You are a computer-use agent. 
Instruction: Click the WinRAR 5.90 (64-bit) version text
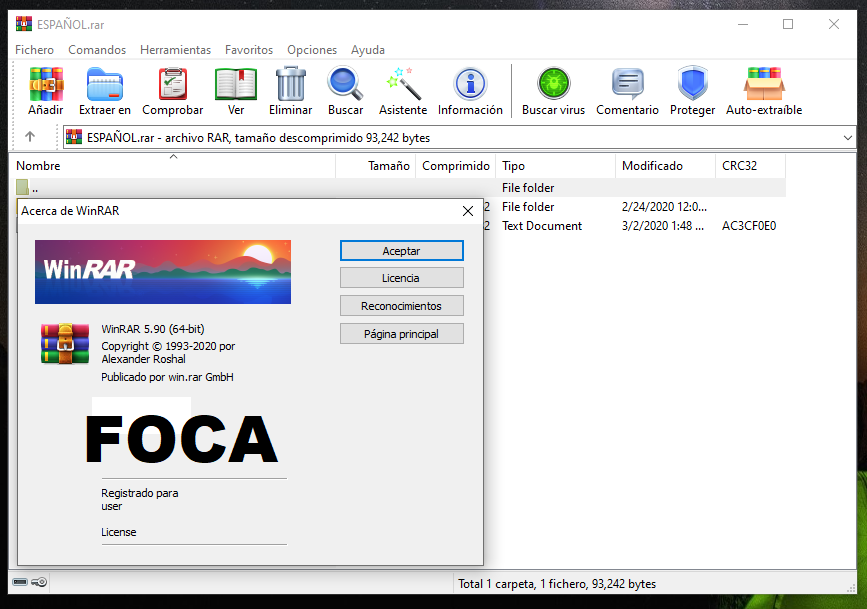tap(153, 329)
